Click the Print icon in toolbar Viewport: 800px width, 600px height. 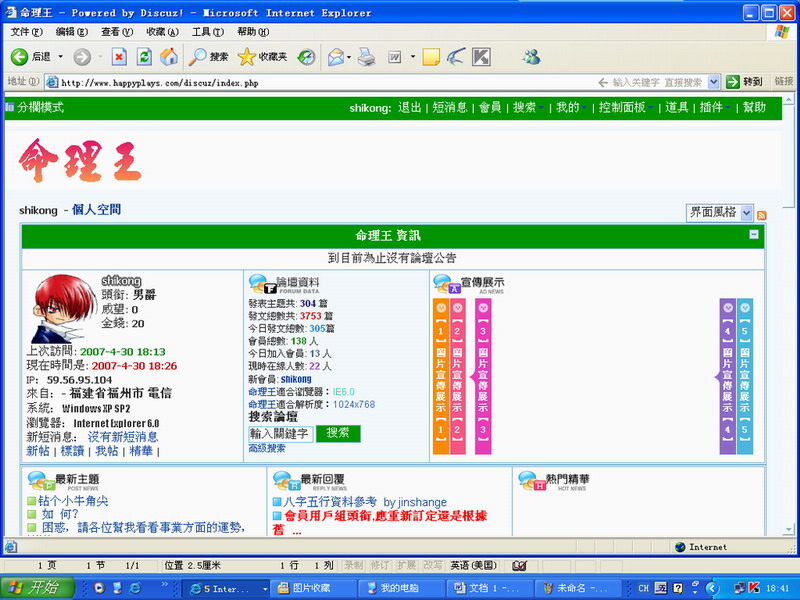(367, 57)
